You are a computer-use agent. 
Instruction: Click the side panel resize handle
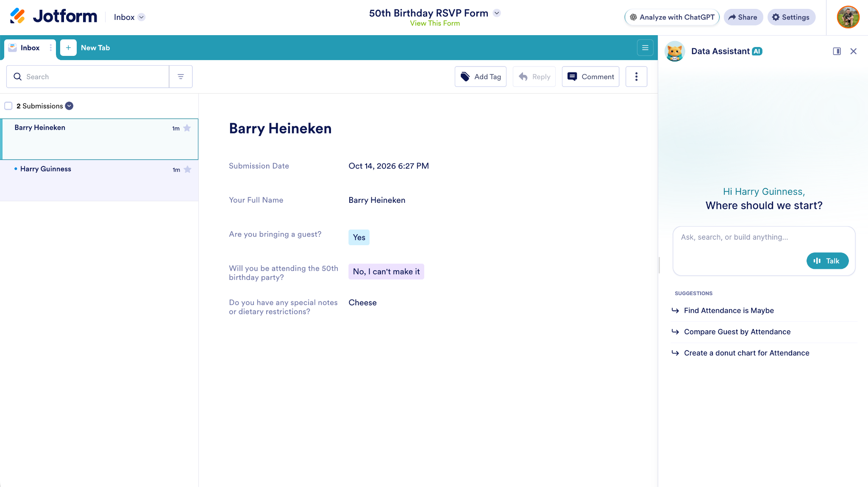tap(659, 265)
